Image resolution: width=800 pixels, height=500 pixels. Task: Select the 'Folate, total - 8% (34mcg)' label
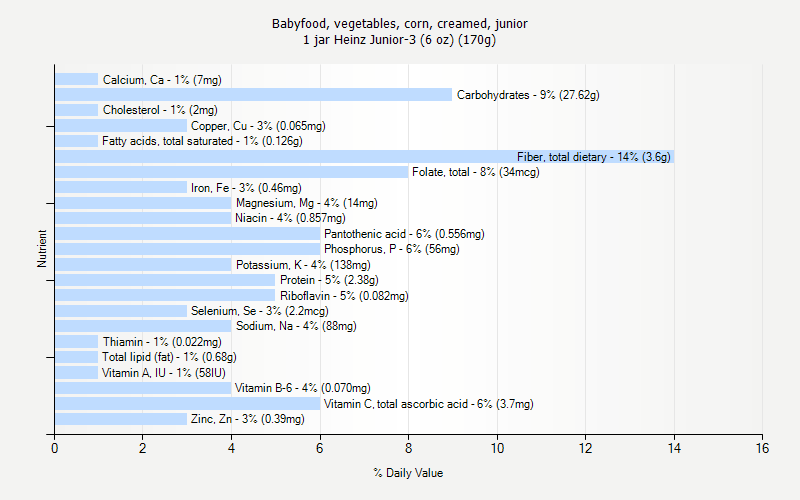click(476, 172)
